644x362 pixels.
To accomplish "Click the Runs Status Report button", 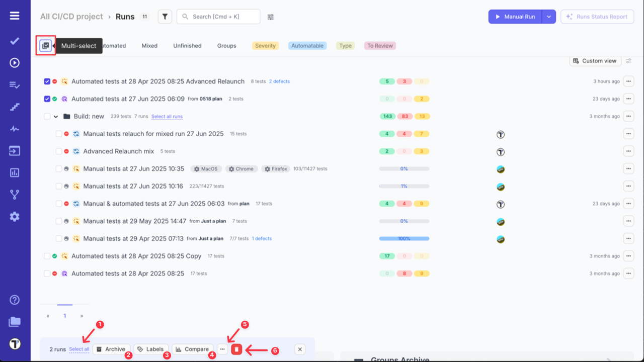I will point(597,16).
